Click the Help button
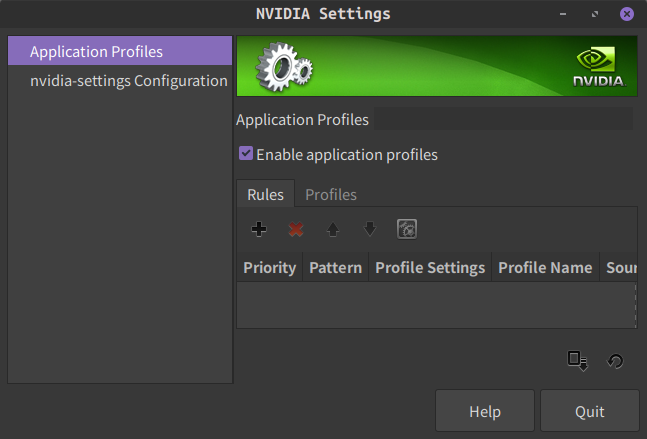647x439 pixels. point(485,411)
